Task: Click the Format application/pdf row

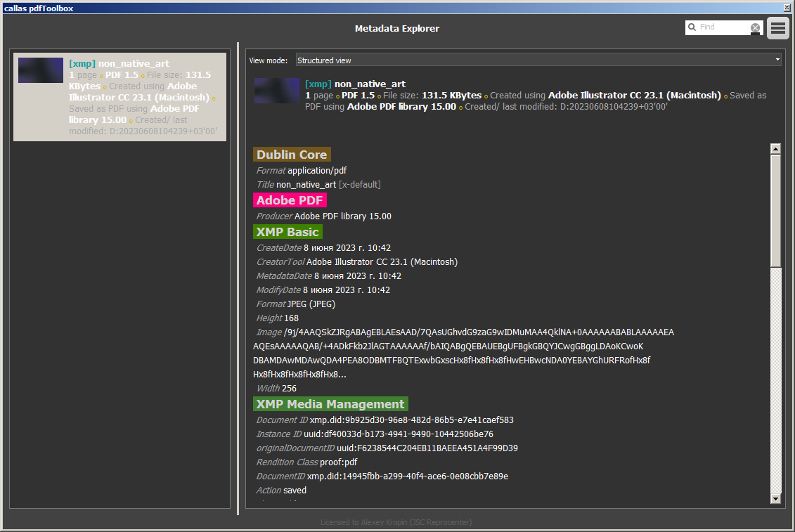Action: click(302, 170)
